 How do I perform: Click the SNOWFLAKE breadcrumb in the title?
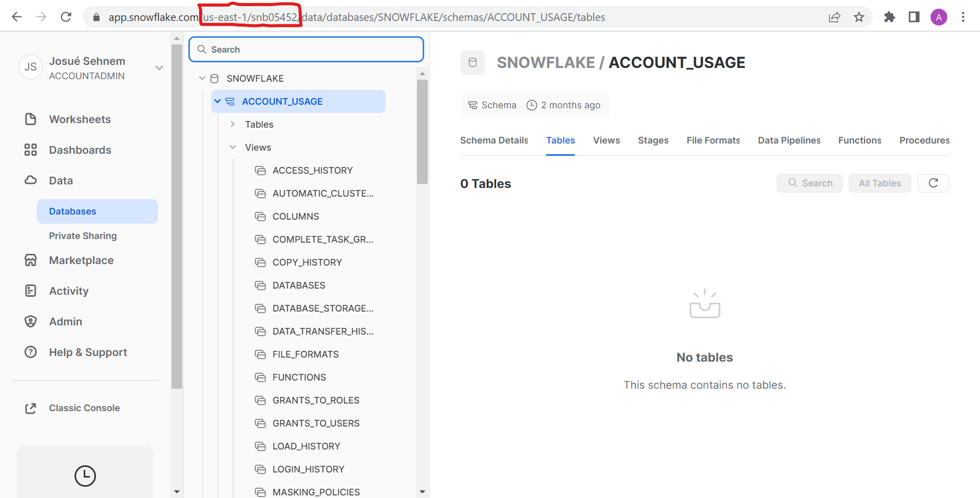tap(546, 62)
